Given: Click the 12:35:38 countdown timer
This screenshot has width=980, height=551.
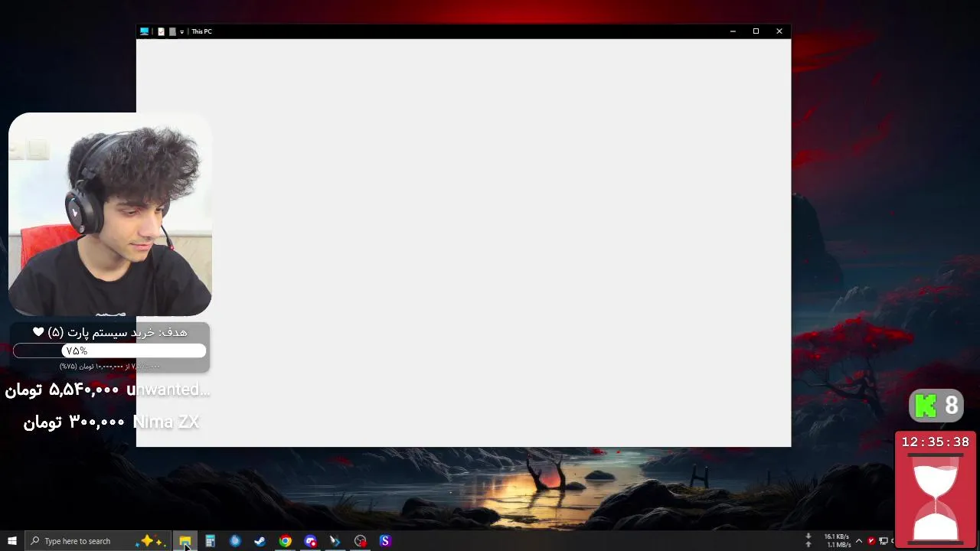Looking at the screenshot, I should pos(935,442).
